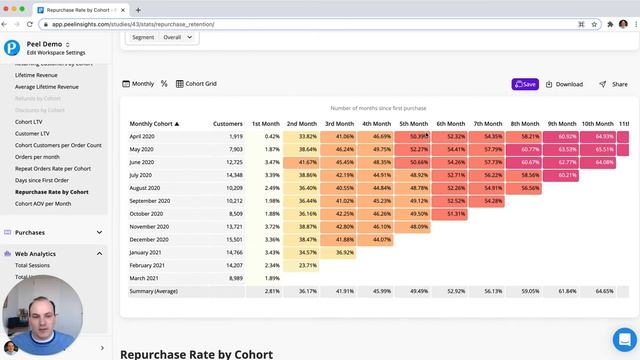Click October 2020 6th Month cell 51.31%
Image resolution: width=640 pixels, height=360 pixels.
tap(450, 214)
